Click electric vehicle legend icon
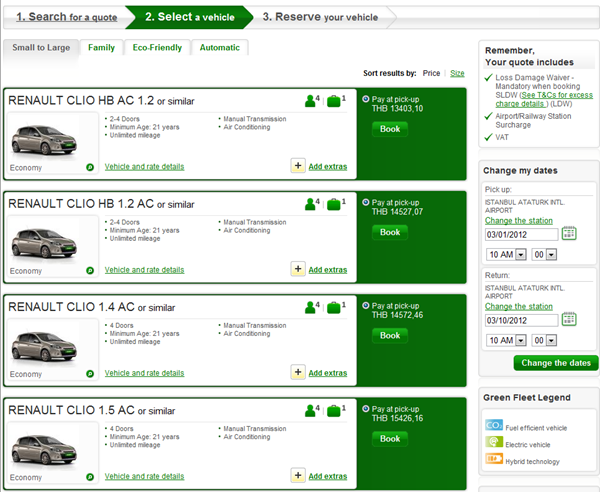 494,442
